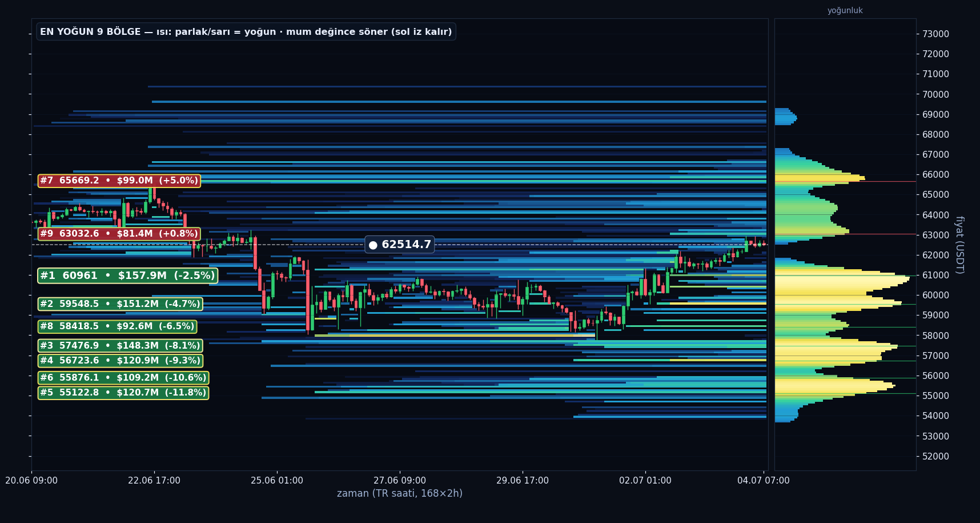Click the 65000 price tick
980x523 pixels.
[x=935, y=194]
